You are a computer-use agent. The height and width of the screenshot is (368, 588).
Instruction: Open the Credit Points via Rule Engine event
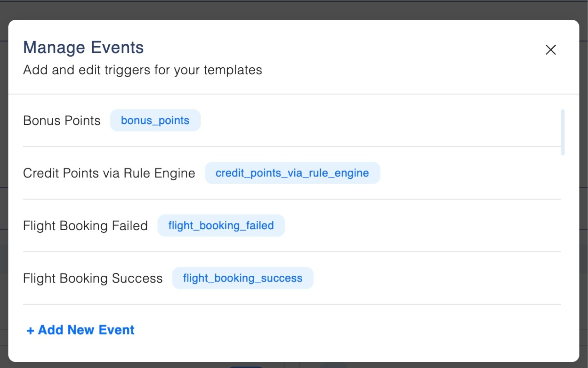109,173
